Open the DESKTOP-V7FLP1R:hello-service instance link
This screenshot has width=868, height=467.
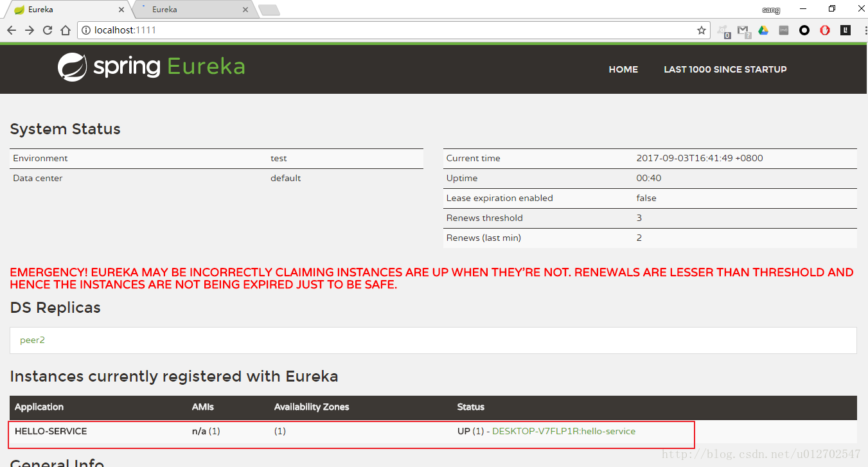tap(563, 432)
